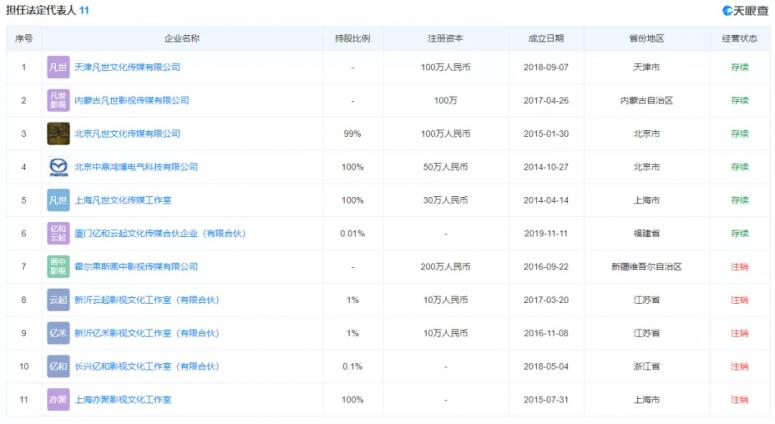Click the 持股比例 column header
The image size is (775, 424).
(x=352, y=38)
